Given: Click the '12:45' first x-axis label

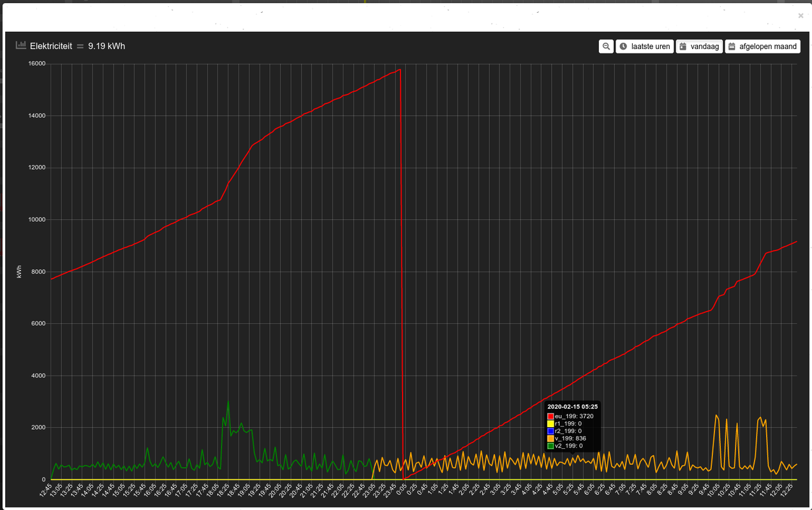Looking at the screenshot, I should click(46, 490).
